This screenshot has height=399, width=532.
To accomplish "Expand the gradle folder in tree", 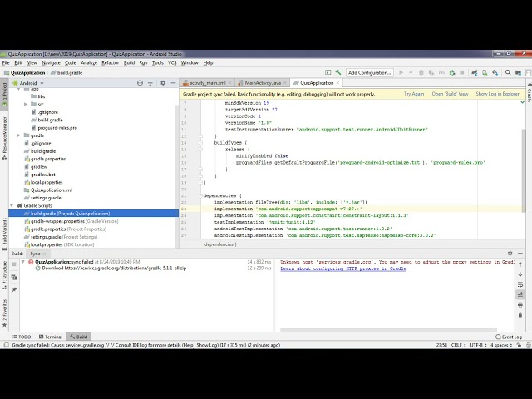I will coord(18,135).
